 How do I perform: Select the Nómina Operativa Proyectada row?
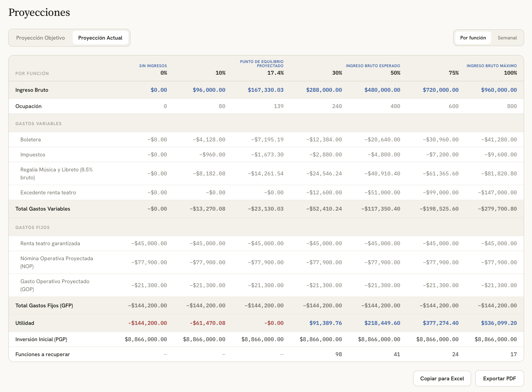coord(266,262)
